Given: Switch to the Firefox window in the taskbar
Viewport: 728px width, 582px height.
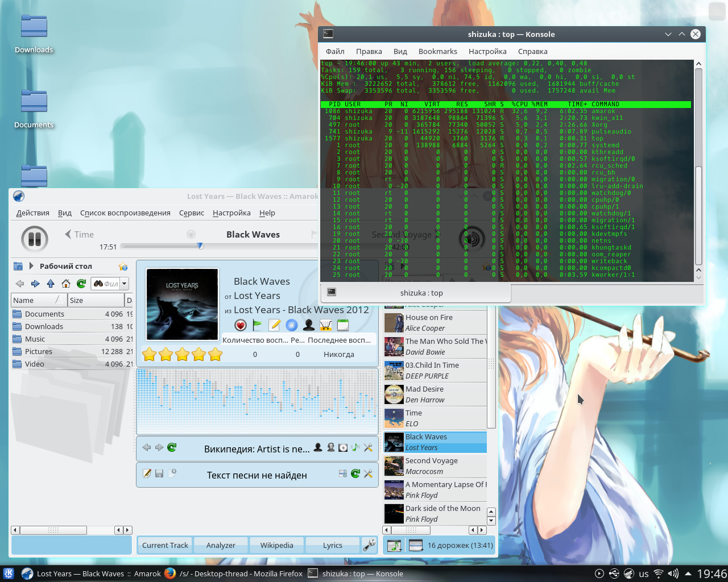Looking at the screenshot, I should pyautogui.click(x=234, y=573).
